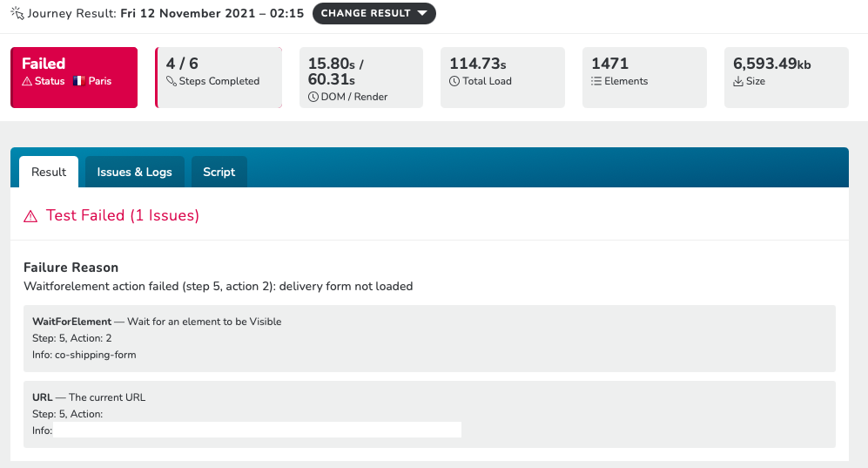Click the journey cursor icon beside Journey Result
Screen dimensions: 868x468
17,13
